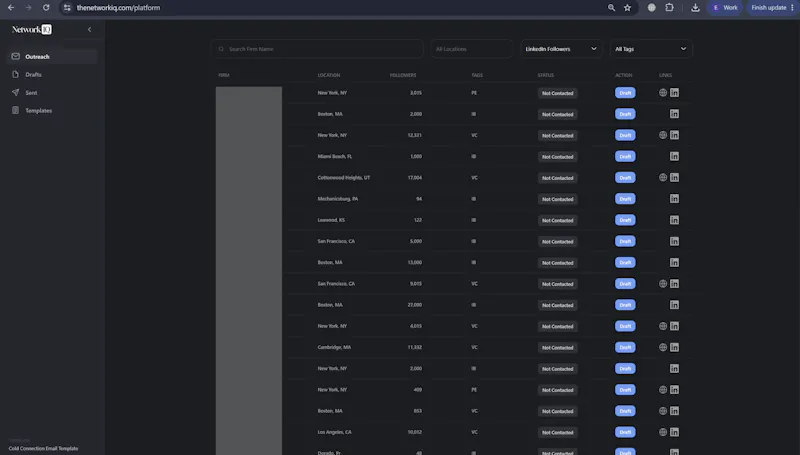
Task: Click the 11,332 followers value
Action: coord(415,347)
